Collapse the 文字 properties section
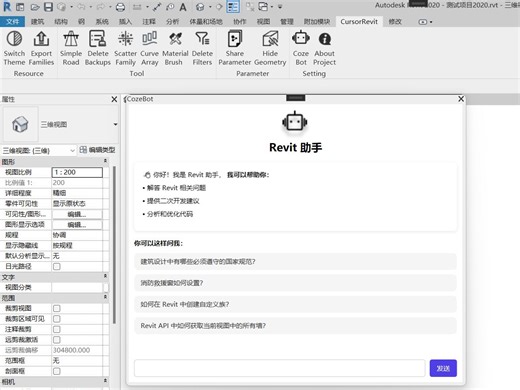Screen dimensions: 520x390 coord(105,276)
